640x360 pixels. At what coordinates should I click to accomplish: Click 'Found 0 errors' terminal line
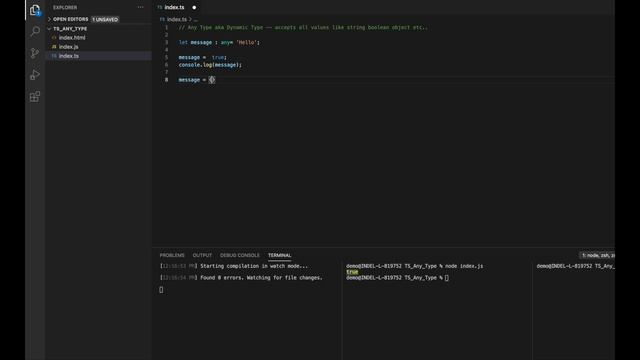point(241,278)
